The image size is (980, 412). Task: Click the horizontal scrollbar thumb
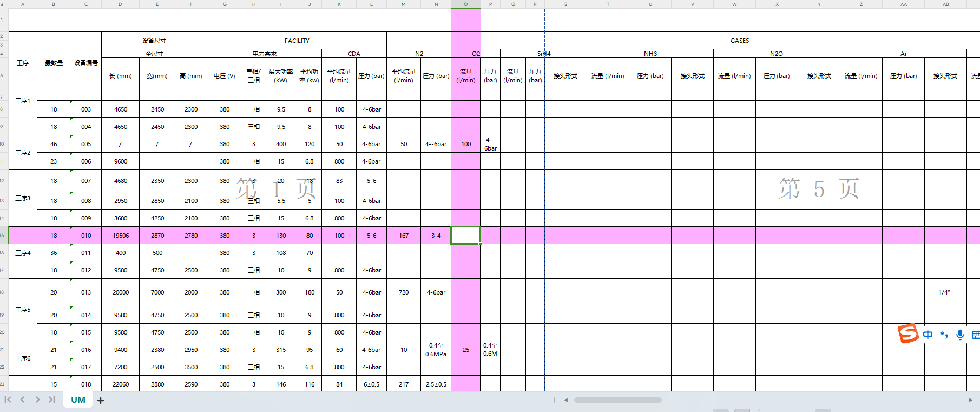(x=618, y=400)
